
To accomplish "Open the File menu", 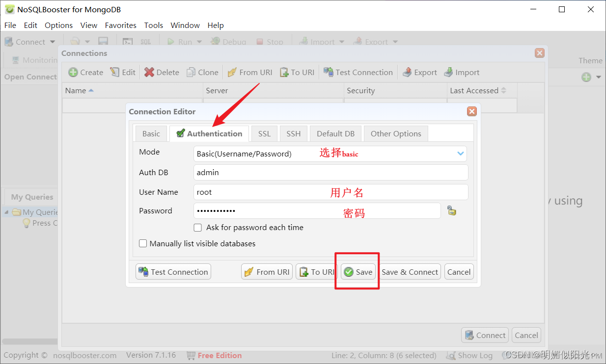I will (10, 25).
